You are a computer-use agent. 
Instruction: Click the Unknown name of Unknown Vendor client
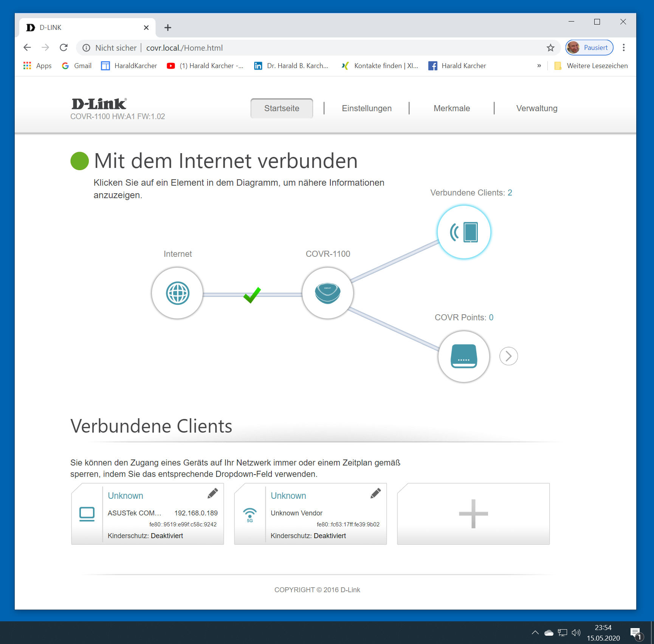[x=288, y=496]
